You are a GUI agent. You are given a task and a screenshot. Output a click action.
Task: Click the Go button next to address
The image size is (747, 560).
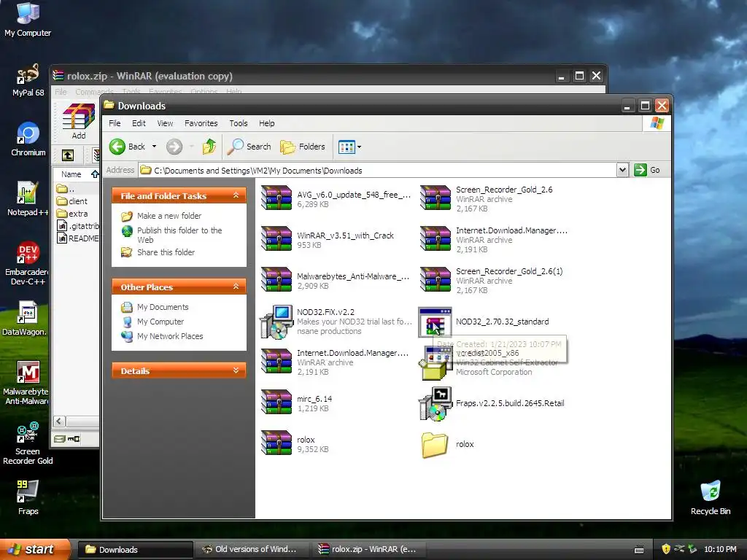(647, 170)
